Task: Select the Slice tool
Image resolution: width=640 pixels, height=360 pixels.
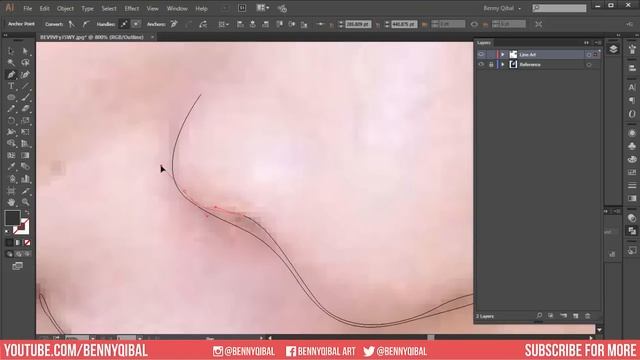Action: point(25,191)
